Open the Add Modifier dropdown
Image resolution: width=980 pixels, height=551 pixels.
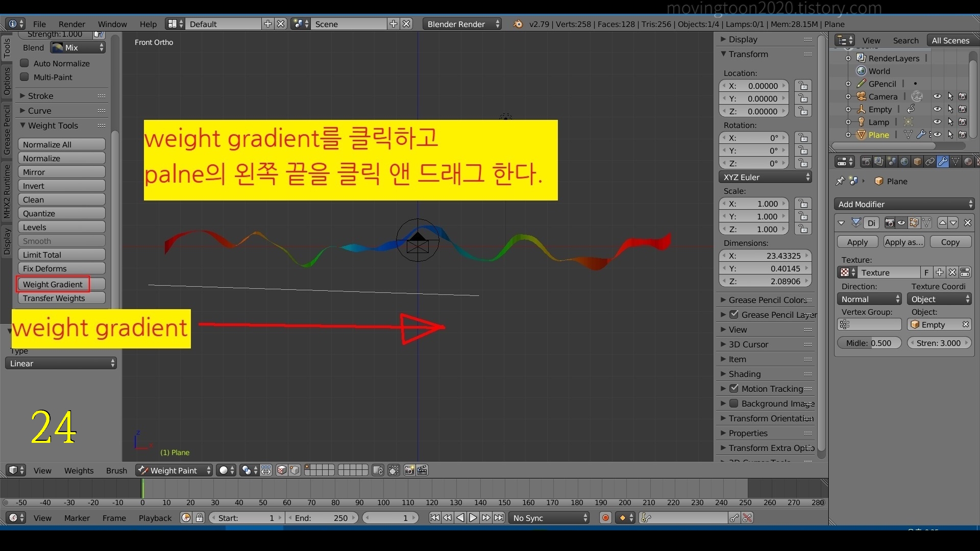coord(904,204)
